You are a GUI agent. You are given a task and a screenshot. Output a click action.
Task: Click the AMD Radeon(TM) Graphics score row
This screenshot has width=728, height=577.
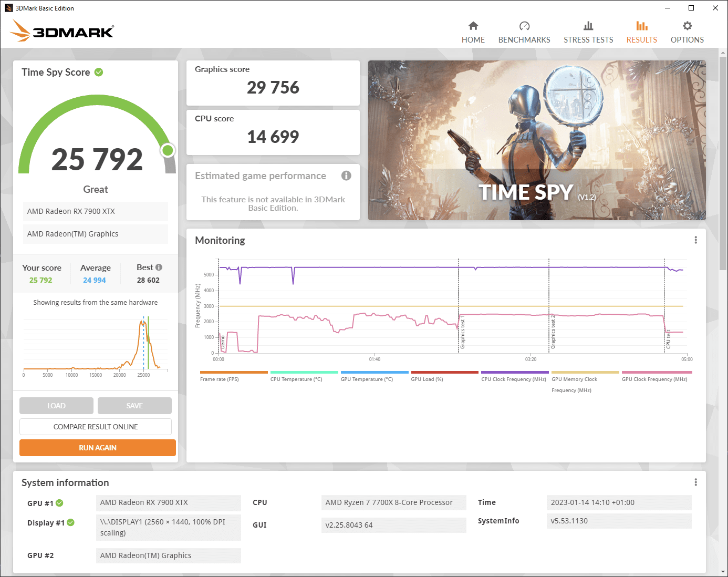tap(96, 234)
